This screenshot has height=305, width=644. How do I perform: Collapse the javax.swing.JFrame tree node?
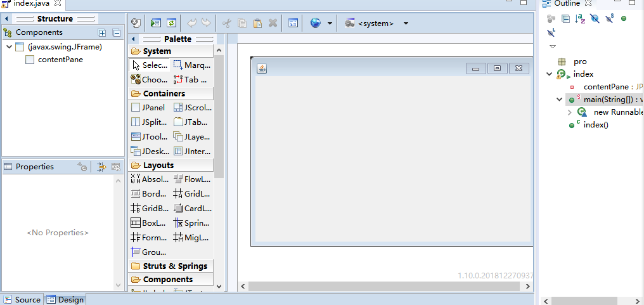10,47
